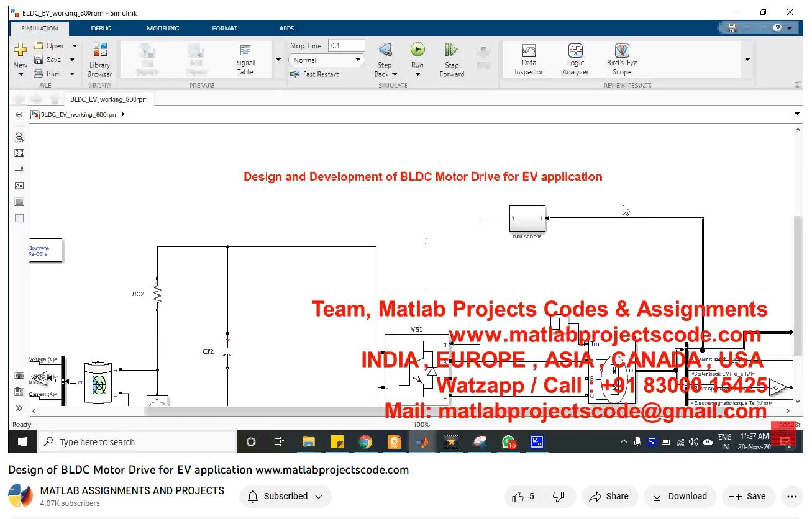Expand the Review Results gallery arrow
The height and width of the screenshot is (519, 812).
(747, 60)
